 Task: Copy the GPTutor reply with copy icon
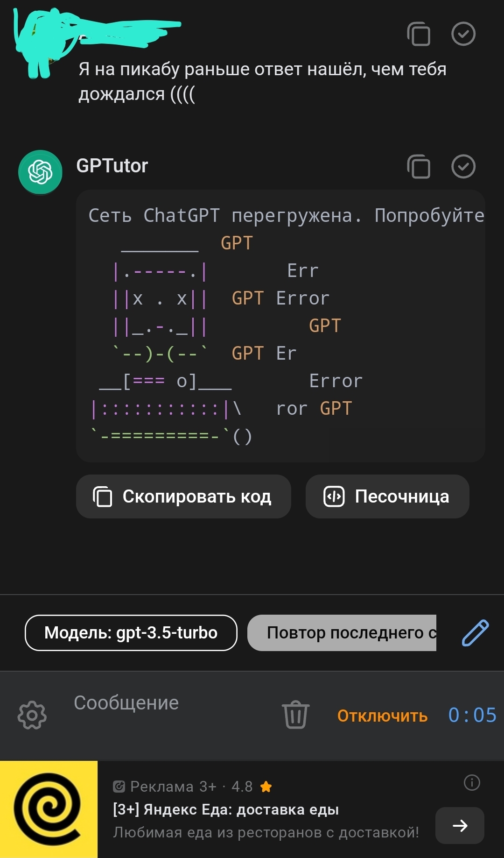point(419,166)
